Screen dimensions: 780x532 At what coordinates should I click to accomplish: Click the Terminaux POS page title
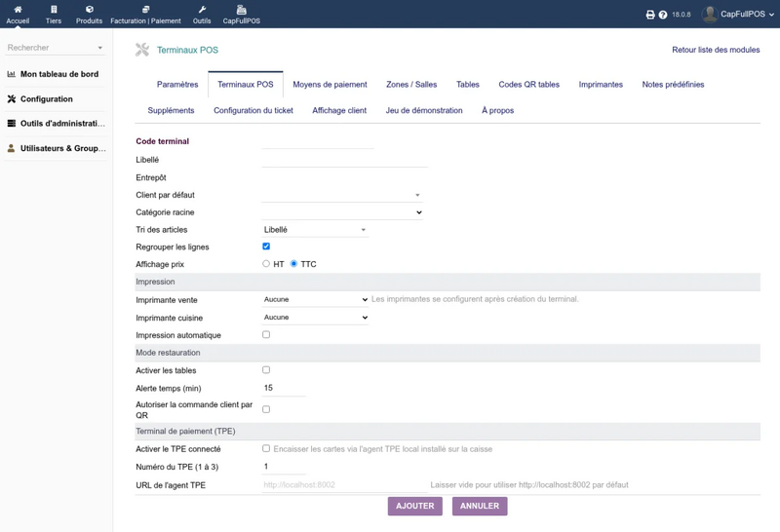coord(187,50)
